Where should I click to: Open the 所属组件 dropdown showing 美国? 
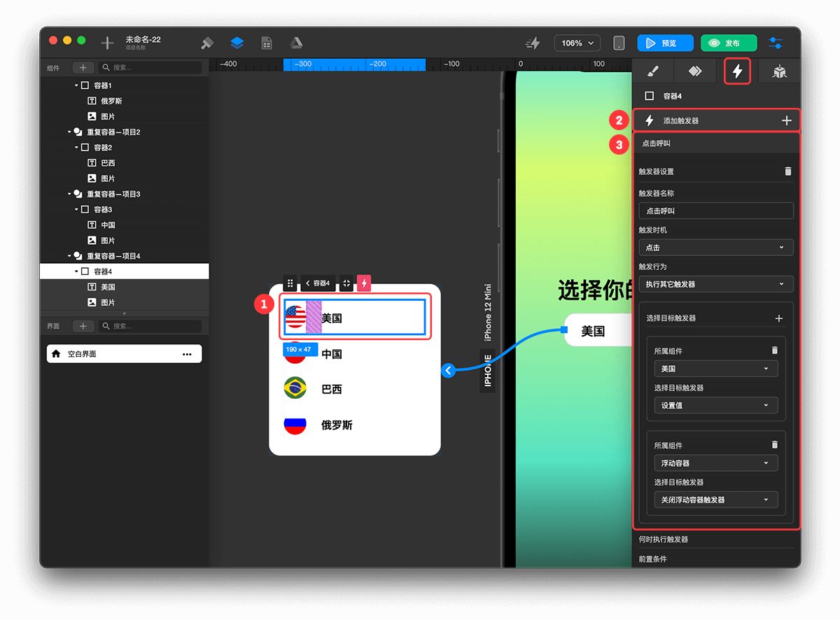coord(716,369)
